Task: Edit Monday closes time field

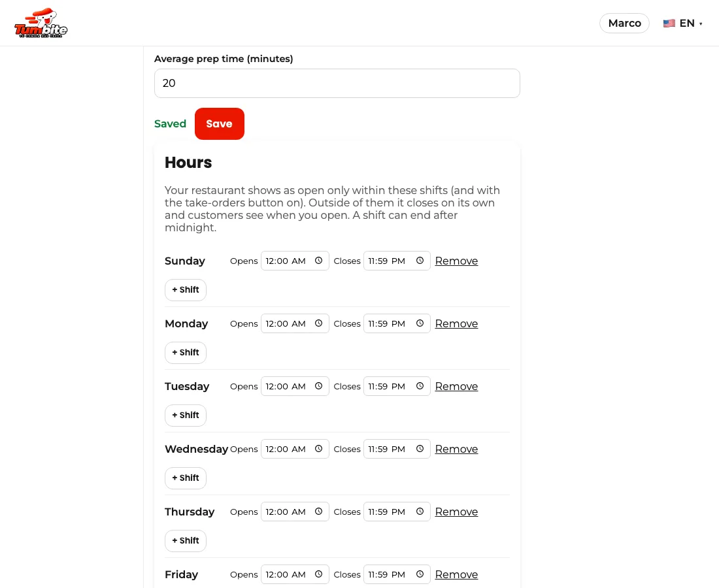Action: tap(397, 323)
